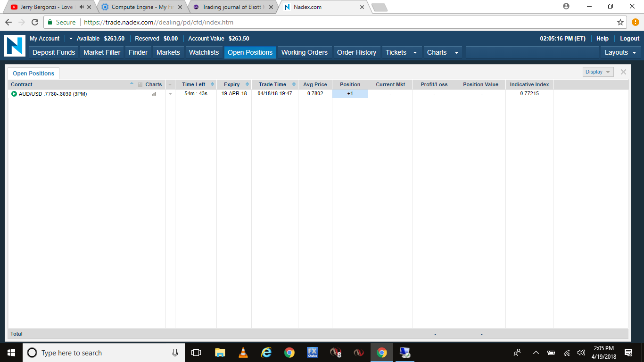Image resolution: width=644 pixels, height=362 pixels.
Task: Click Deposit Funds button
Action: pos(54,52)
